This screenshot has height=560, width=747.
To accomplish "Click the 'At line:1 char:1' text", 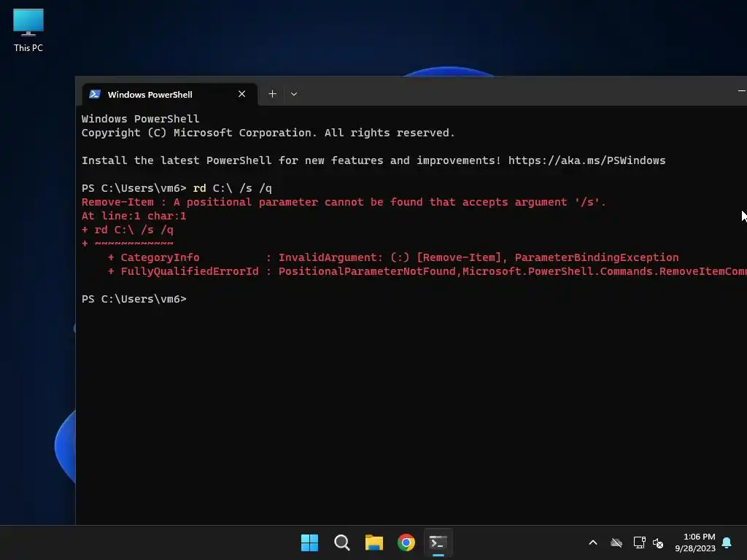I will click(x=134, y=216).
